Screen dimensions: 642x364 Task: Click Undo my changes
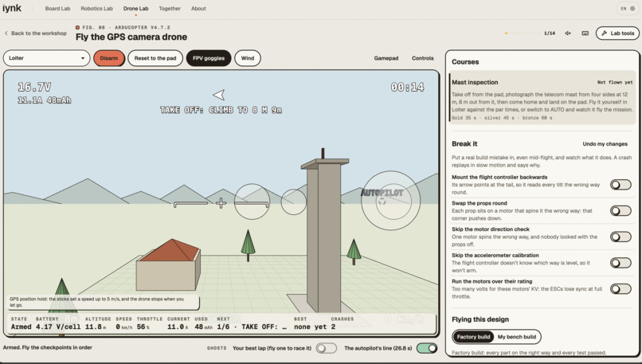click(x=605, y=143)
